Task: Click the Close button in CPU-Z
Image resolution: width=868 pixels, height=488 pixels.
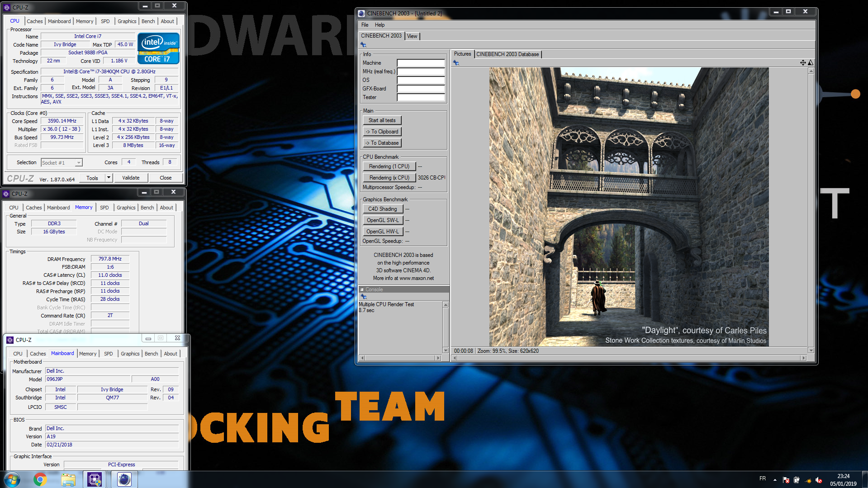Action: click(x=166, y=178)
